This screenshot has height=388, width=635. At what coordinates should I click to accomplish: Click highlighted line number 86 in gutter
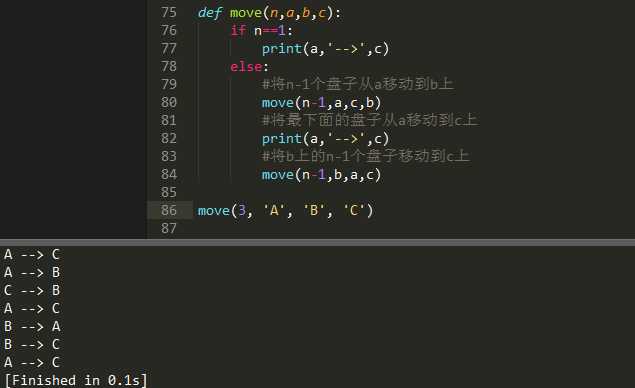coord(169,210)
